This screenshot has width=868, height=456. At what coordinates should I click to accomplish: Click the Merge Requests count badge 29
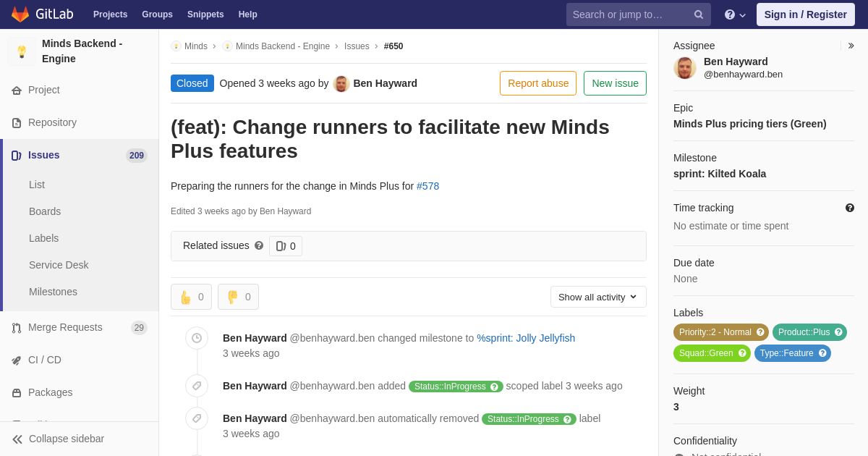tap(139, 328)
